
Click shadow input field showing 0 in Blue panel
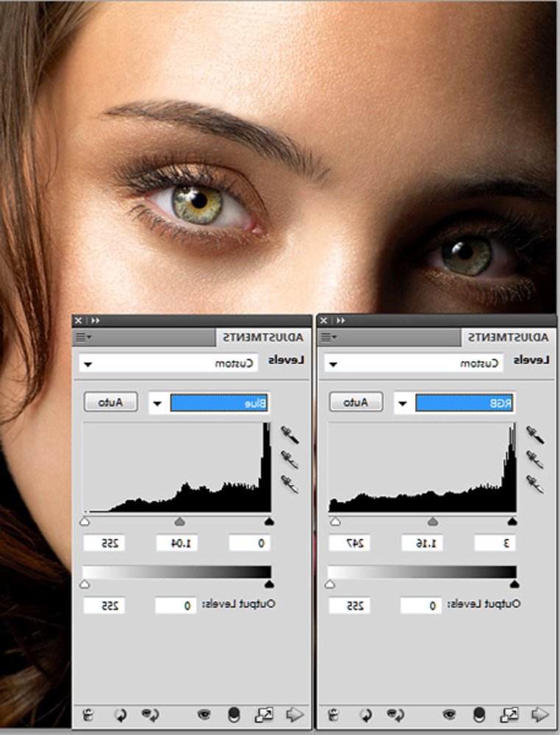tap(250, 543)
